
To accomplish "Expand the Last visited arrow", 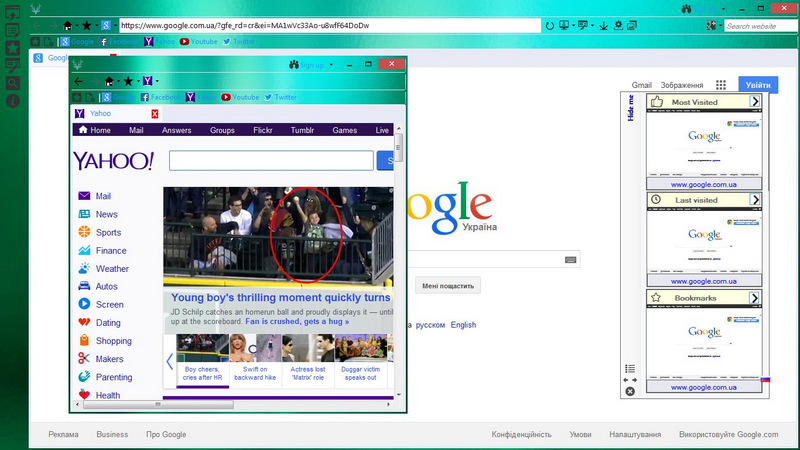I will 755,199.
